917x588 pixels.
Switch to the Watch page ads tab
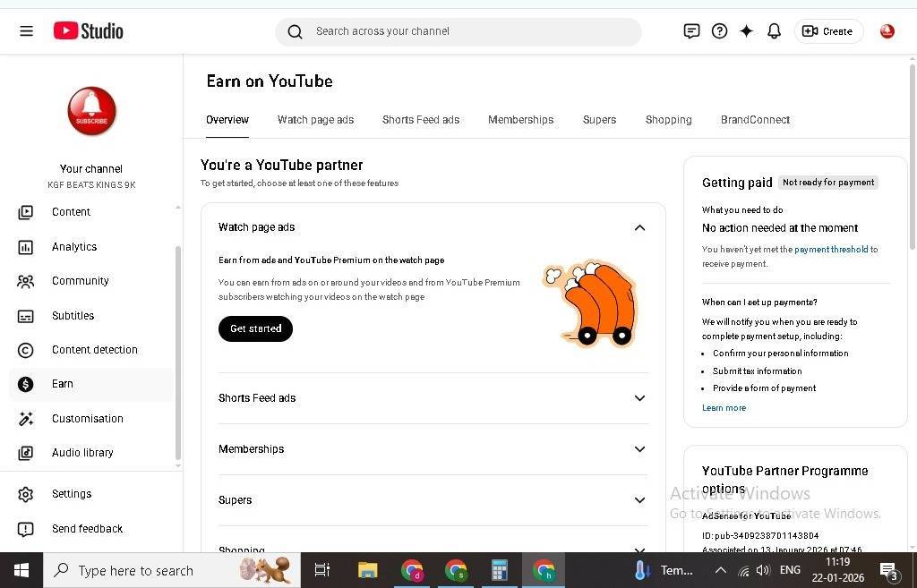pyautogui.click(x=315, y=120)
